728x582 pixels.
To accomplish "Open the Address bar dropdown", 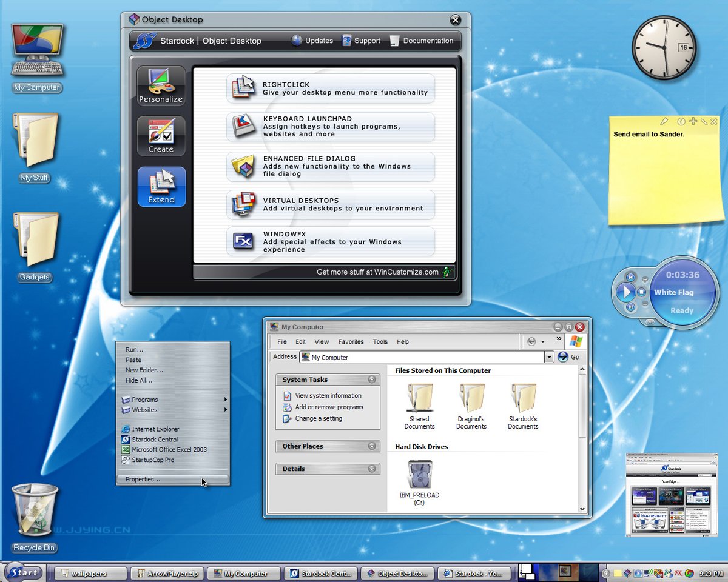I will point(549,357).
